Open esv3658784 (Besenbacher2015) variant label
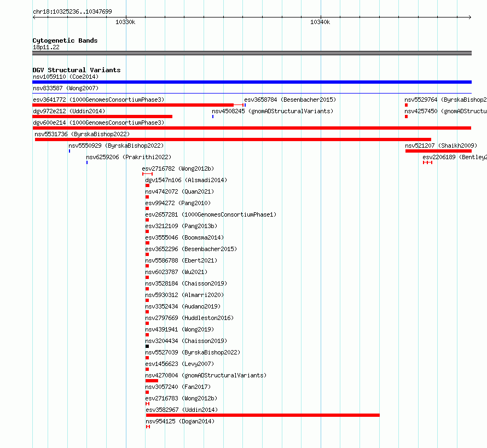 [290, 100]
